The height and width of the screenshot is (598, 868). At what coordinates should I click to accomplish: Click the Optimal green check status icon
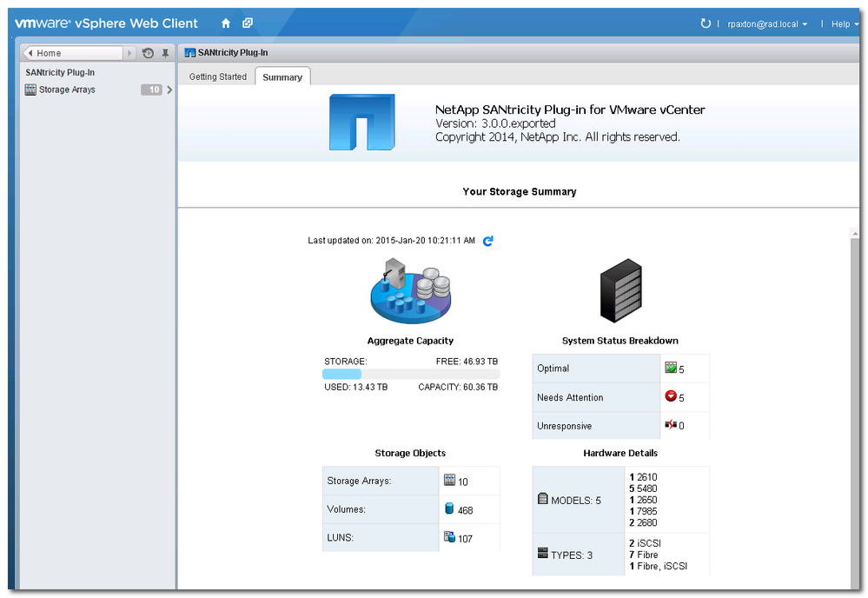pyautogui.click(x=671, y=368)
